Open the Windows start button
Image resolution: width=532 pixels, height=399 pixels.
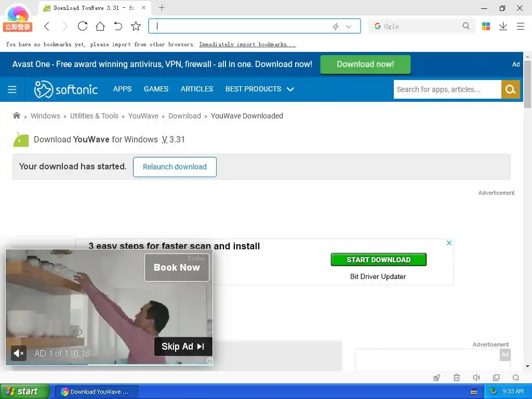(x=24, y=392)
